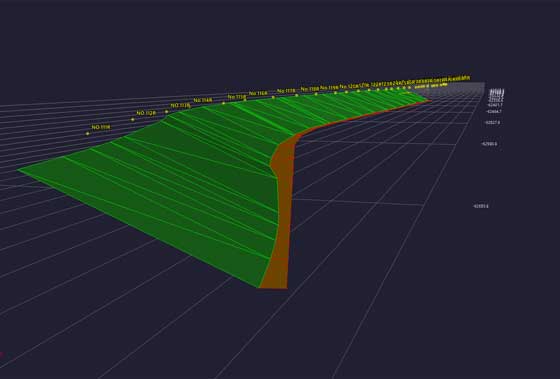The image size is (560, 379).
Task: Click the No.1140 station label
Action: tap(203, 100)
